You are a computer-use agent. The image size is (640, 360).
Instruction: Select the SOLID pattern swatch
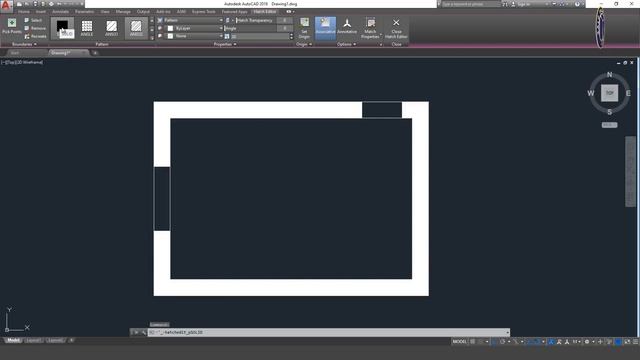62,28
